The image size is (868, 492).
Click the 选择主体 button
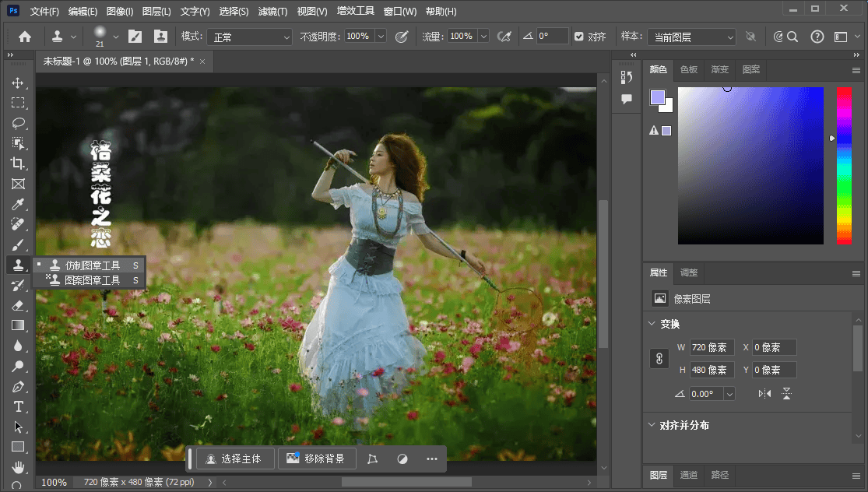point(234,459)
